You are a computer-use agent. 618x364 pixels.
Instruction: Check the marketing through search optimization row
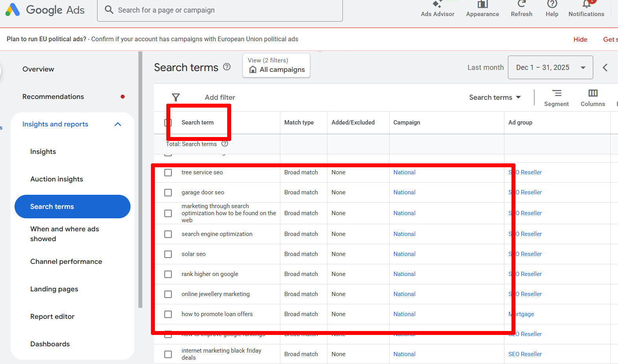tap(168, 213)
